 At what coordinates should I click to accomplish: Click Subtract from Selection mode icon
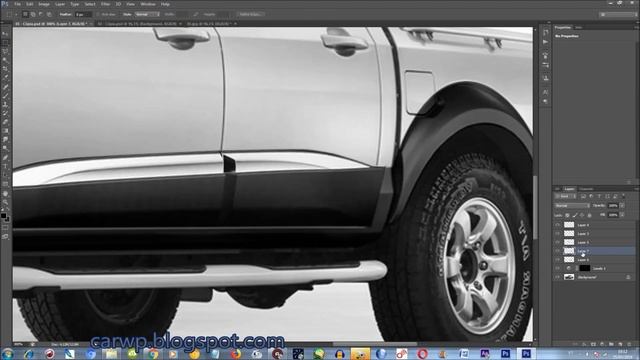coord(41,14)
